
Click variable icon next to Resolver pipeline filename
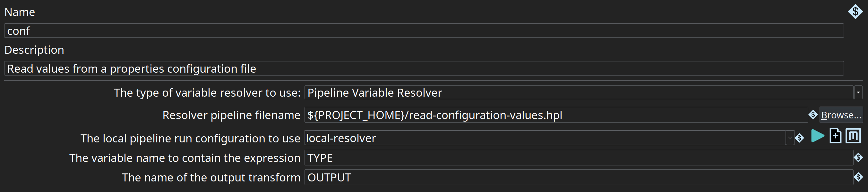813,115
